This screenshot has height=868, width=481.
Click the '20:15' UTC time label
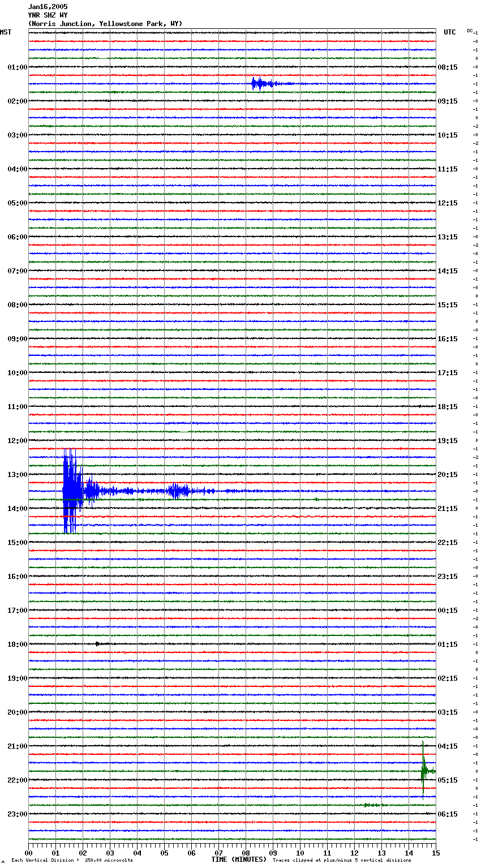(x=448, y=475)
